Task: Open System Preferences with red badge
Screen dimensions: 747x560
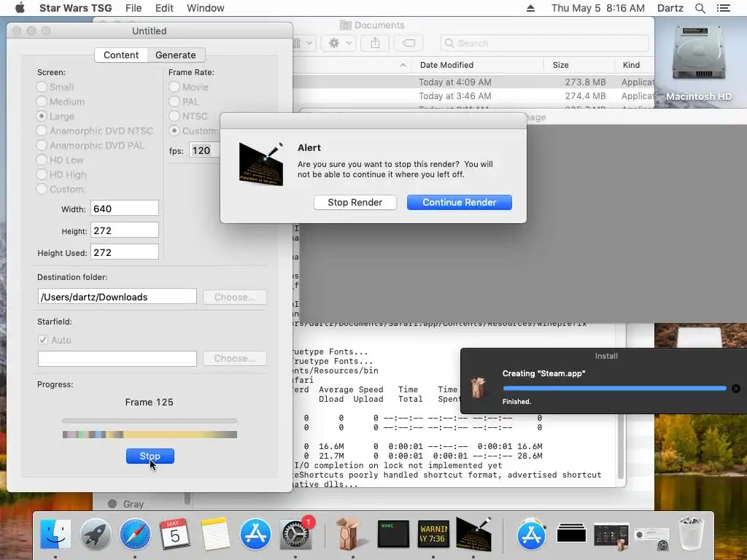Action: (295, 534)
